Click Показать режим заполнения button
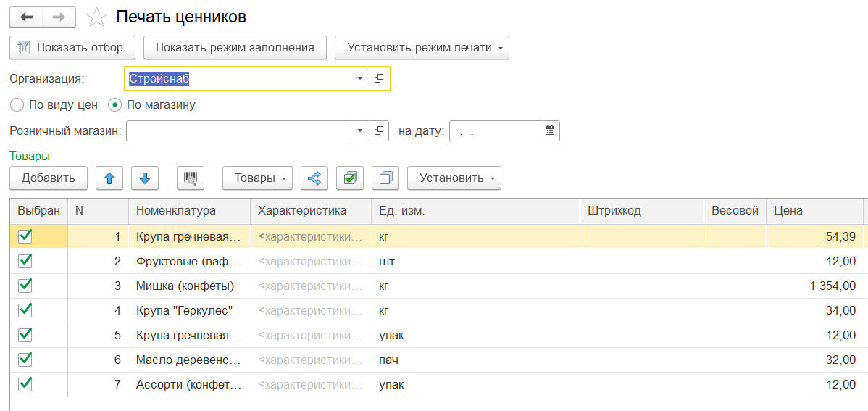Image resolution: width=868 pixels, height=411 pixels. [x=235, y=47]
